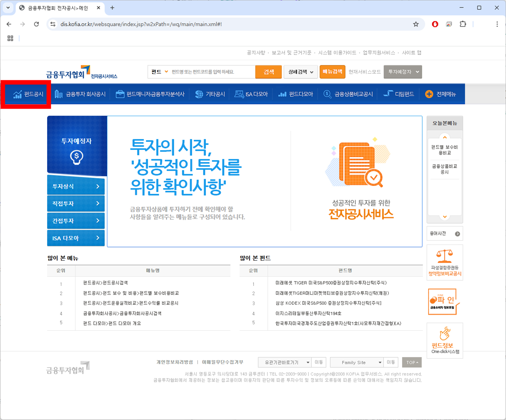The height and width of the screenshot is (420, 506).
Task: Reload the page with refresh icon
Action: click(36, 24)
